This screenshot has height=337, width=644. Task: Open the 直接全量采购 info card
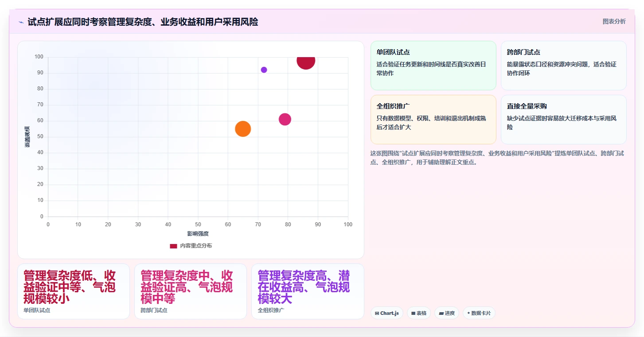564,120
